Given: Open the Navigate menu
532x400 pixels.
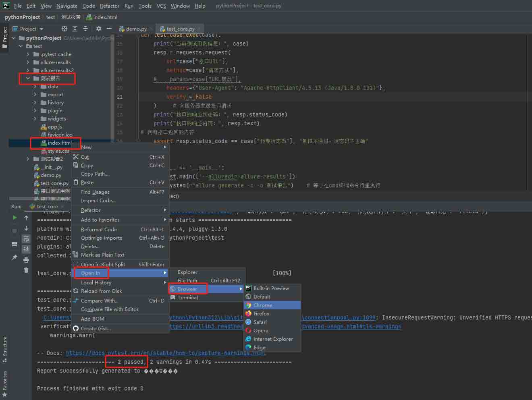Looking at the screenshot, I should point(67,6).
